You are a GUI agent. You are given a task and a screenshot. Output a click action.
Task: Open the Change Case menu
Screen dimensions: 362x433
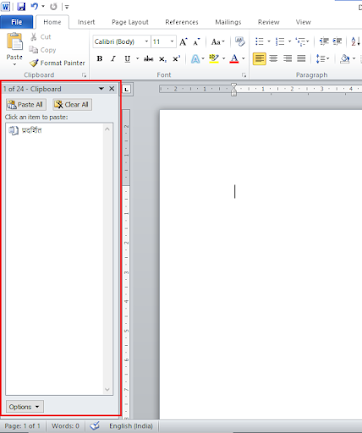pos(218,42)
